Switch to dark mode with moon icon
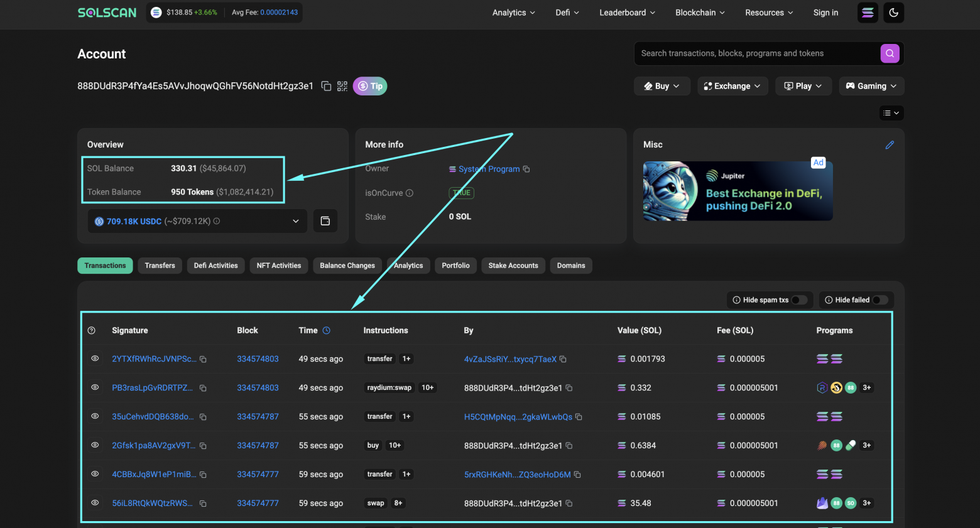 (894, 13)
